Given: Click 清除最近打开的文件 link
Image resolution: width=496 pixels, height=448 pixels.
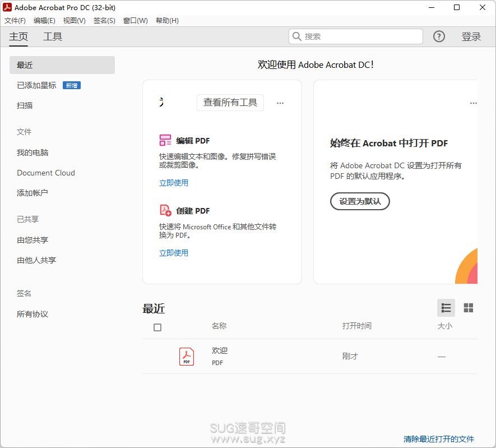Looking at the screenshot, I should [x=439, y=439].
